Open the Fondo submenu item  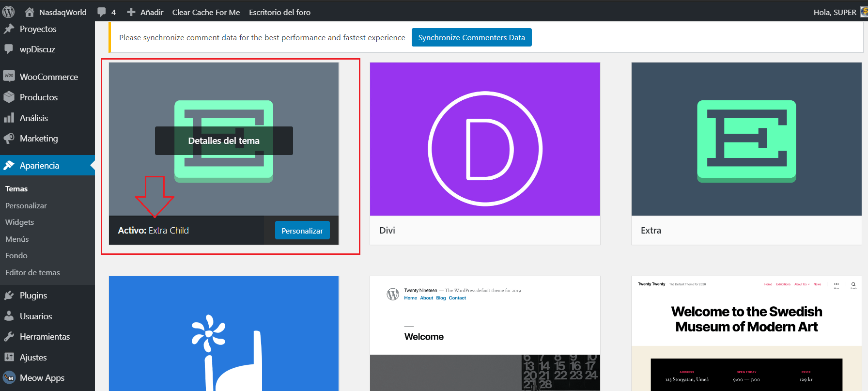click(x=16, y=256)
